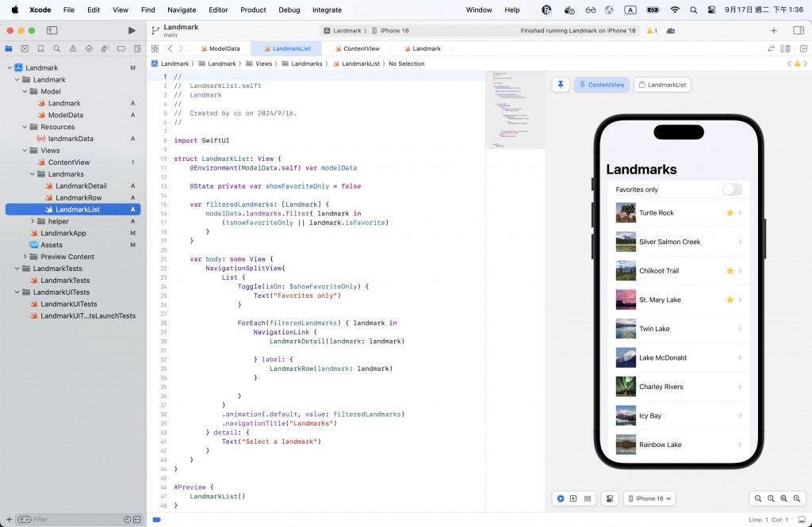The width and height of the screenshot is (812, 527).
Task: Select the ContentView preview button
Action: pos(602,85)
